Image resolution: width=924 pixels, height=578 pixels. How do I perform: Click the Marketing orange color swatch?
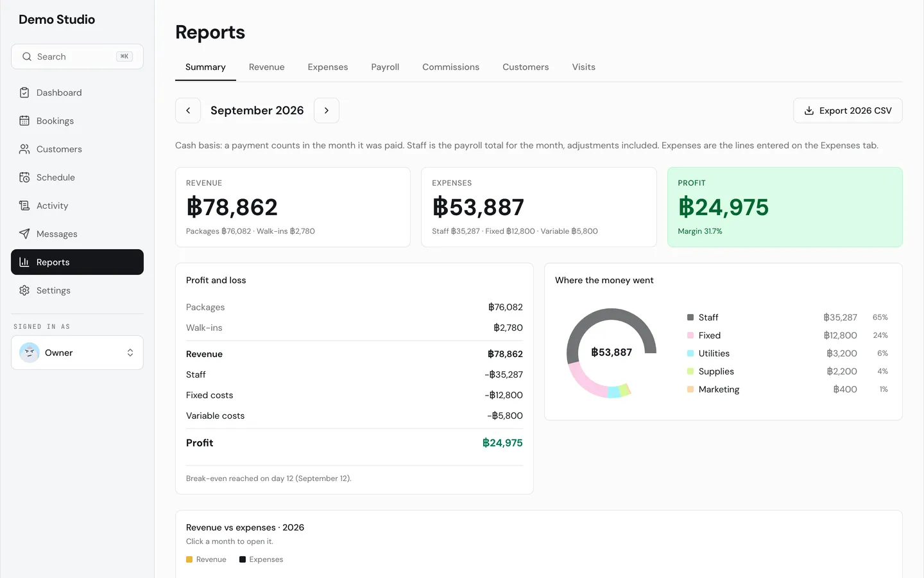pyautogui.click(x=690, y=389)
